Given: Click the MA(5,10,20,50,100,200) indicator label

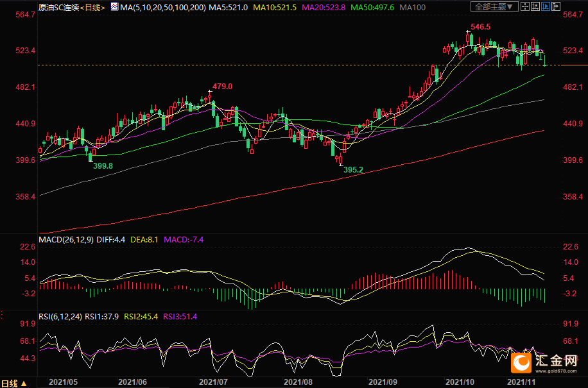Looking at the screenshot, I should click(163, 7).
